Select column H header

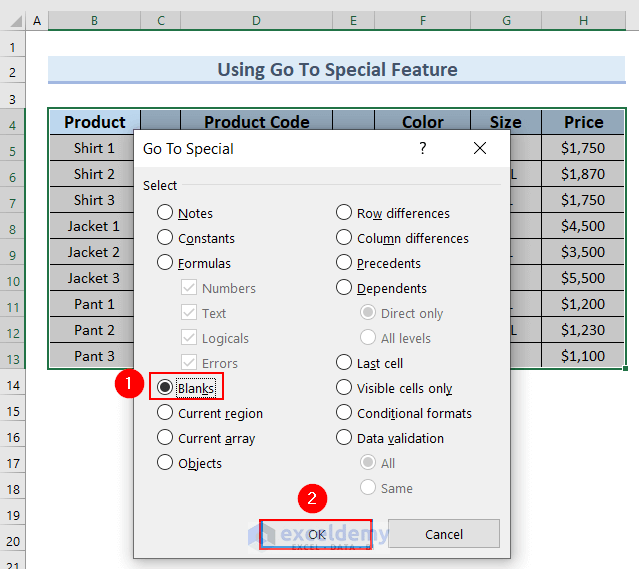[x=584, y=20]
